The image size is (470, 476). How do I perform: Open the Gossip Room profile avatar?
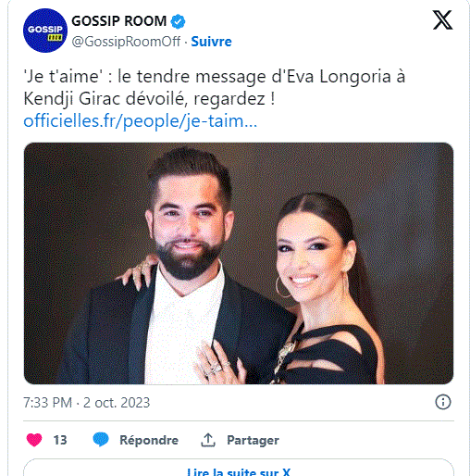[45, 31]
